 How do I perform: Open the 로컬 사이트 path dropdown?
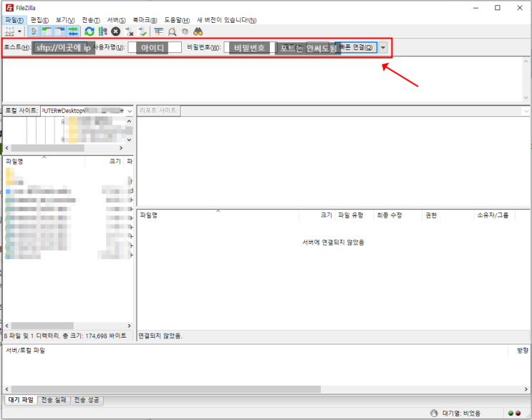130,111
